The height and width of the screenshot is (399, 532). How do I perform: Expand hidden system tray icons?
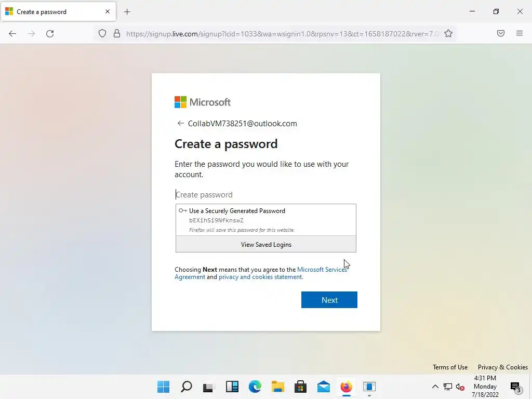435,387
